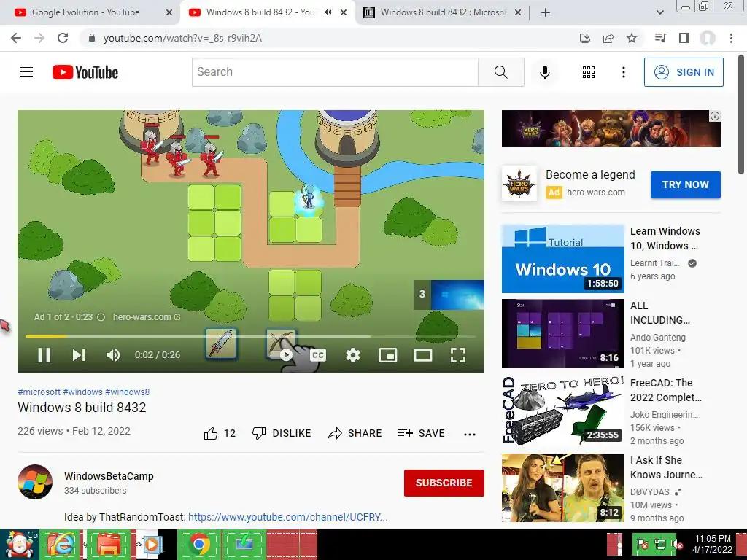Click the URL address bar
Image resolution: width=747 pixels, height=560 pixels.
(x=329, y=38)
